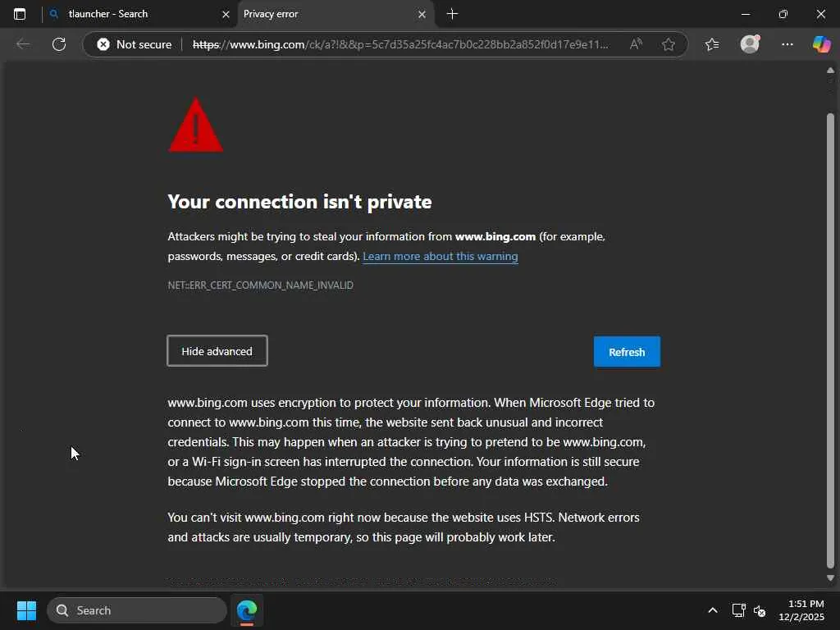The image size is (840, 630).
Task: Add page to favorites star icon
Action: pos(669,44)
